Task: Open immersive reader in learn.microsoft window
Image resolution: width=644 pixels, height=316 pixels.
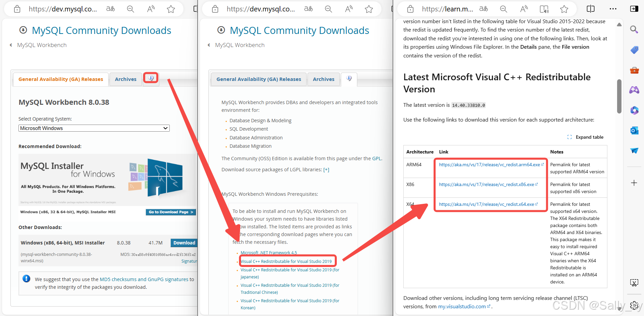Action: (544, 9)
